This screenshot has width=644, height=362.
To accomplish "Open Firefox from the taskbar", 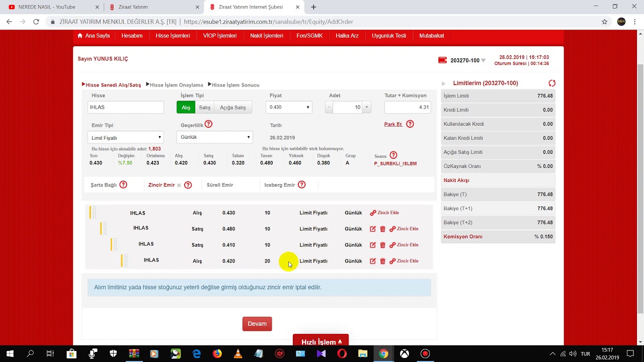I will tap(217, 353).
